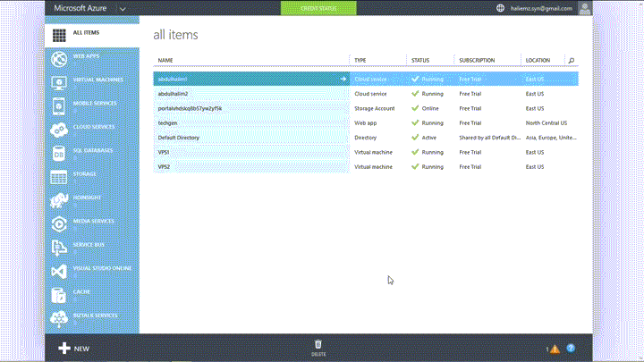Open the HDInsight elephant icon
Viewport: 644px width, 362px height.
(59, 201)
